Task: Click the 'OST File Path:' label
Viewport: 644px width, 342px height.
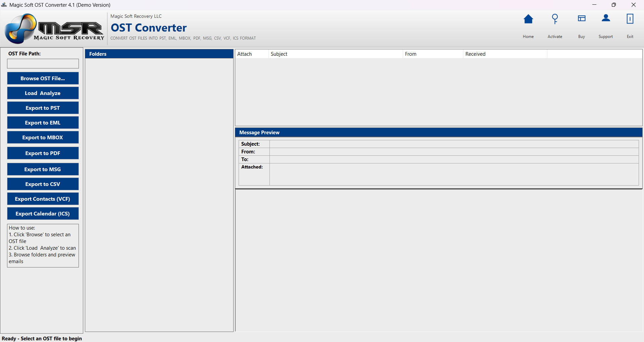Action: [x=24, y=54]
